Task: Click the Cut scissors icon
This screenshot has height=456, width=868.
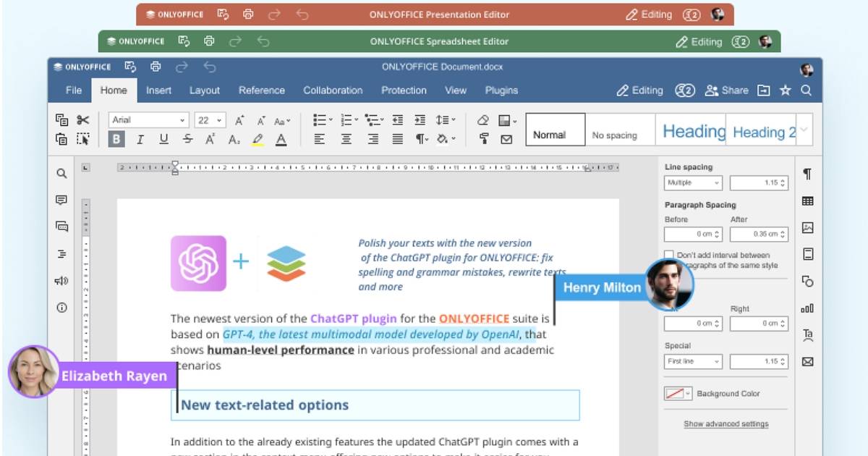Action: 82,120
